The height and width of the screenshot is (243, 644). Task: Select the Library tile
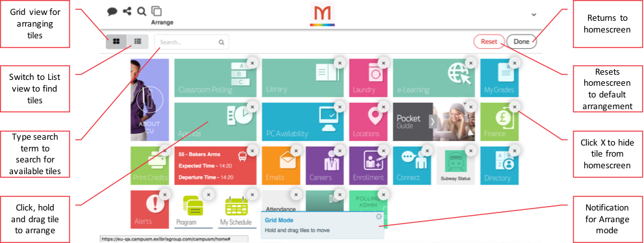click(x=303, y=77)
